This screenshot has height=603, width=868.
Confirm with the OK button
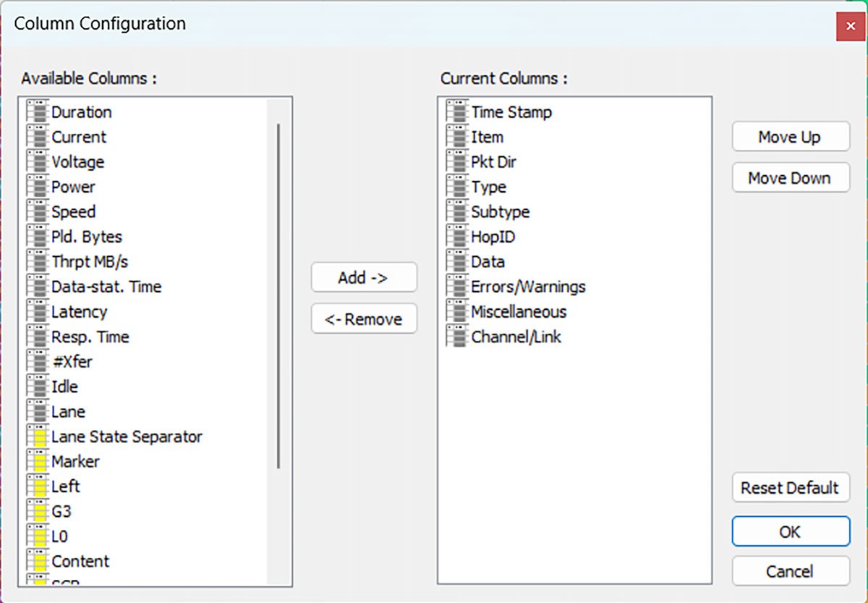click(791, 531)
